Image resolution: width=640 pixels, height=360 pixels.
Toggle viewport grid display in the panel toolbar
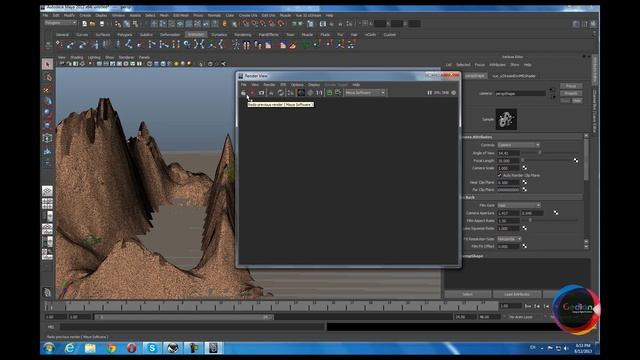[99, 64]
